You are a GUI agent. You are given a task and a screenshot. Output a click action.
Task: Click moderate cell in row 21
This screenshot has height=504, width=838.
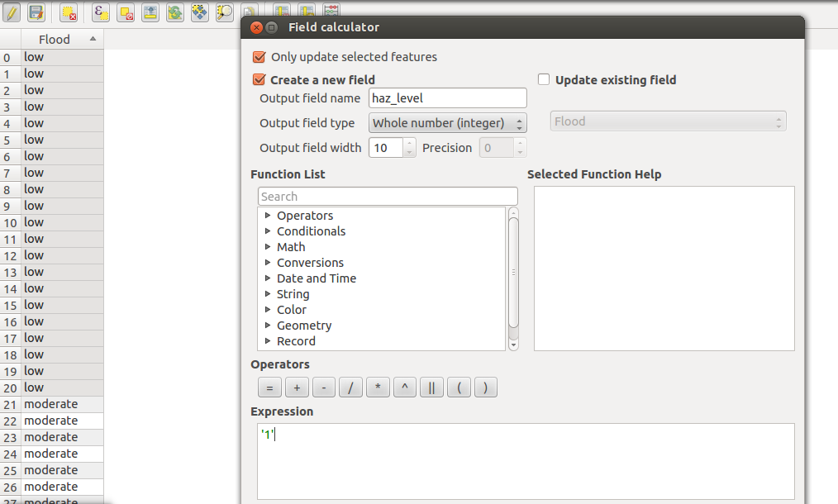[63, 404]
